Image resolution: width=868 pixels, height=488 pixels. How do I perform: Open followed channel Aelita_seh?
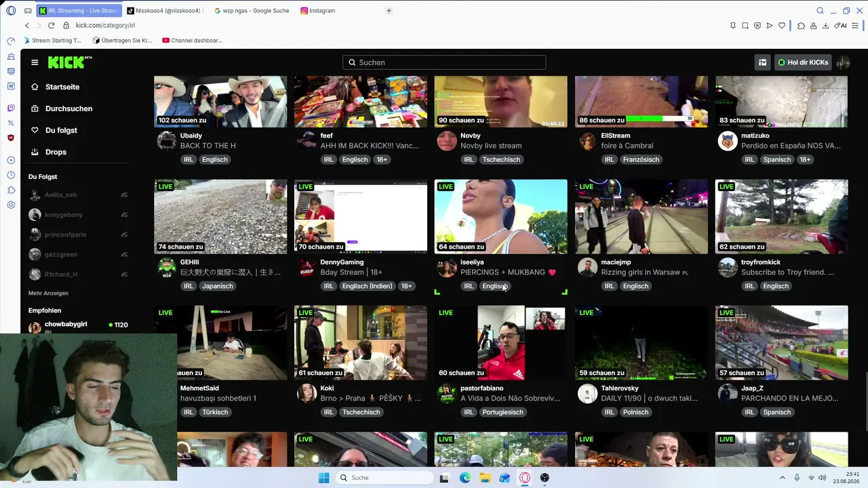[79, 195]
